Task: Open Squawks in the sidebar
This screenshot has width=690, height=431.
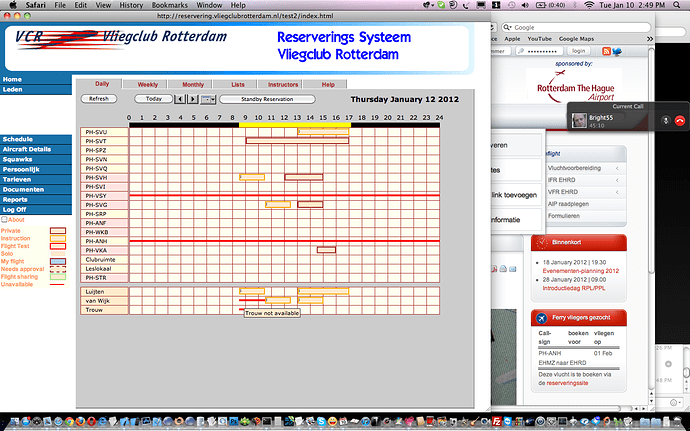Action: coord(36,159)
